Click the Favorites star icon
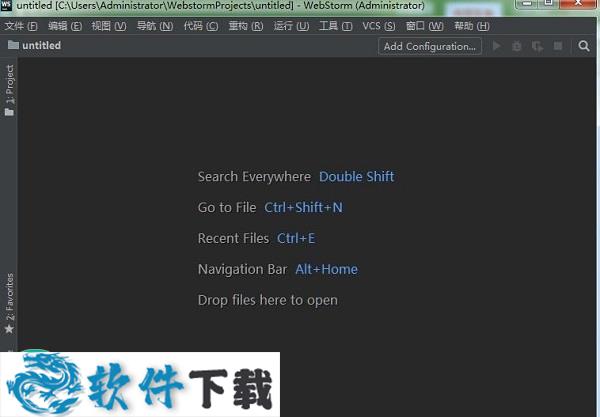This screenshot has height=417, width=600. pyautogui.click(x=9, y=329)
